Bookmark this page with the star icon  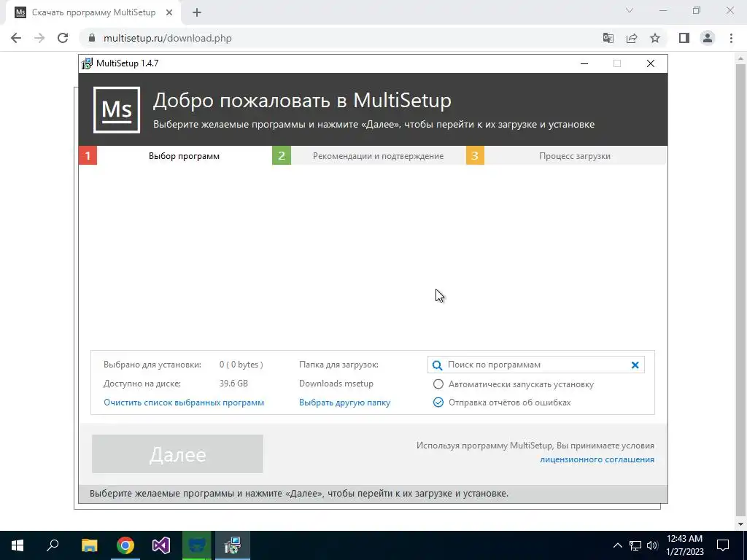click(655, 38)
